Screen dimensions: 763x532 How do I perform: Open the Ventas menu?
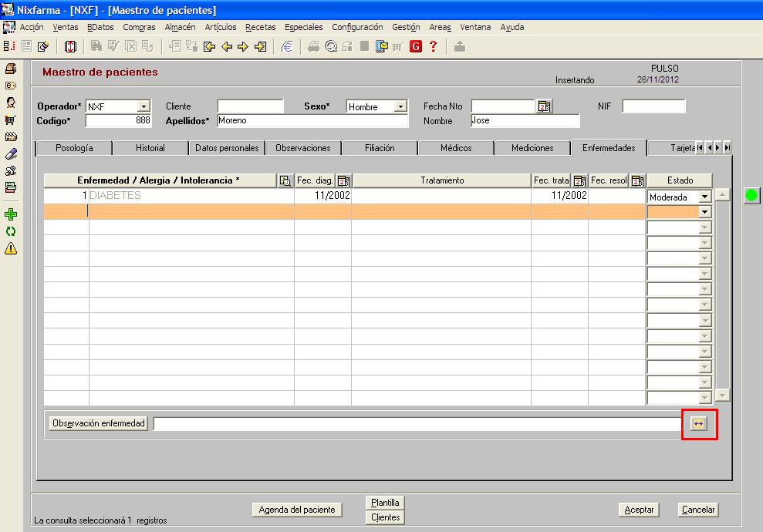(x=66, y=27)
